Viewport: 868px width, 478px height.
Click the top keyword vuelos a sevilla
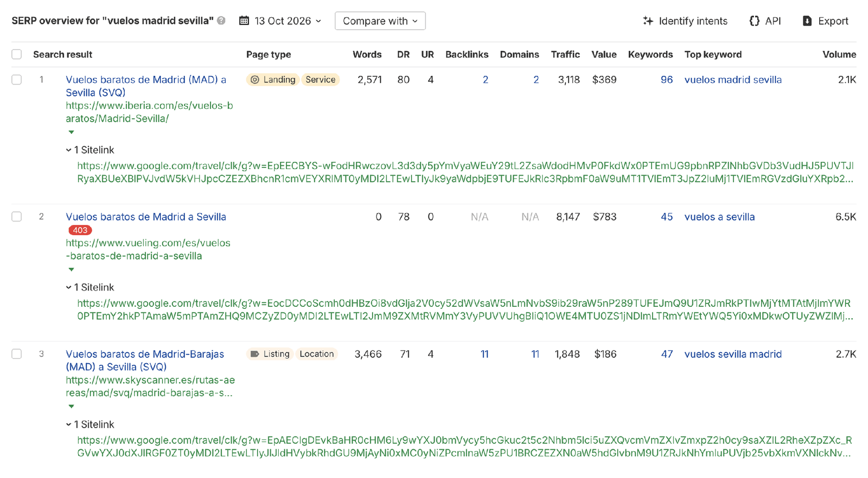pyautogui.click(x=719, y=217)
